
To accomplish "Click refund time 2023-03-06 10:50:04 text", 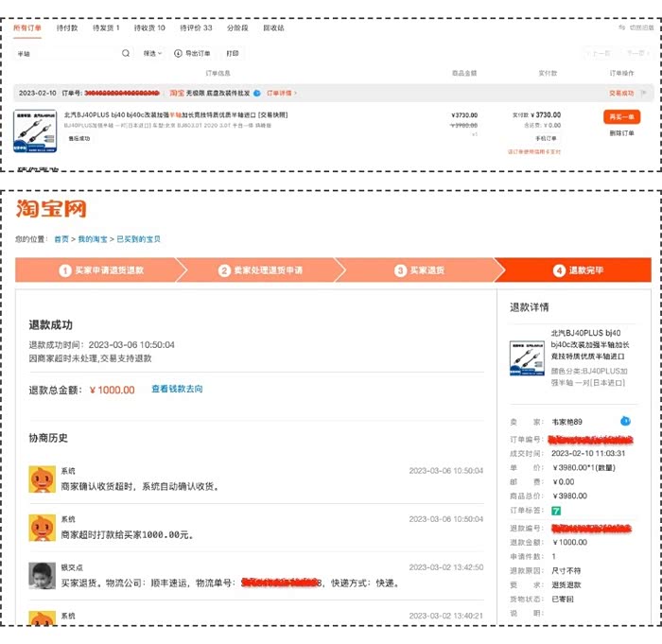I will (x=131, y=345).
